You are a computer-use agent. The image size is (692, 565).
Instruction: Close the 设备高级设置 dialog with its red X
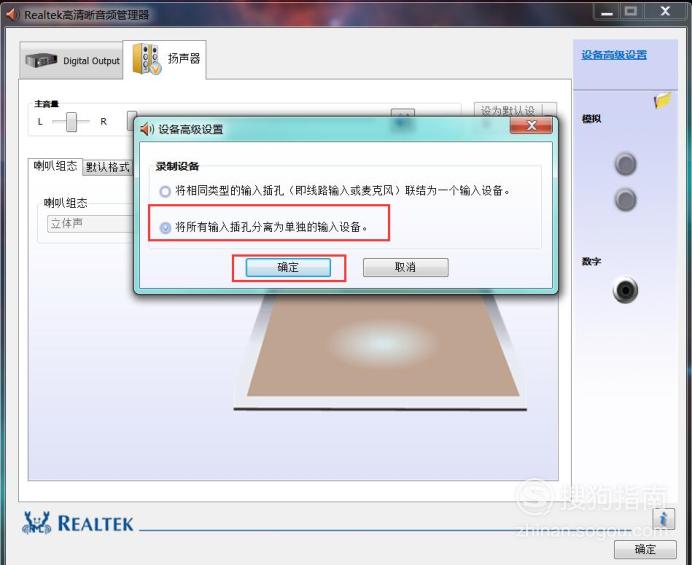tap(531, 125)
